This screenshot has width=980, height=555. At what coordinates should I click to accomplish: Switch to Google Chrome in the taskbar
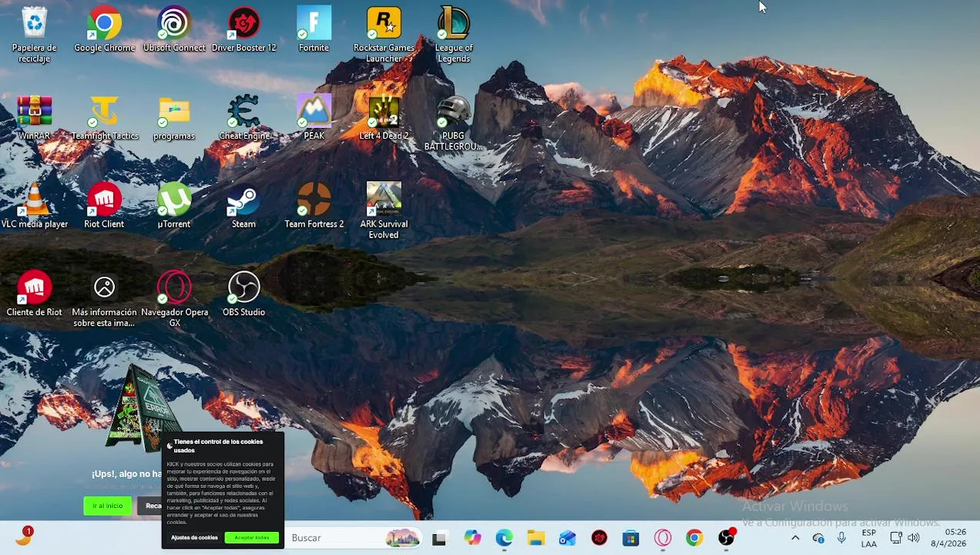click(x=694, y=538)
